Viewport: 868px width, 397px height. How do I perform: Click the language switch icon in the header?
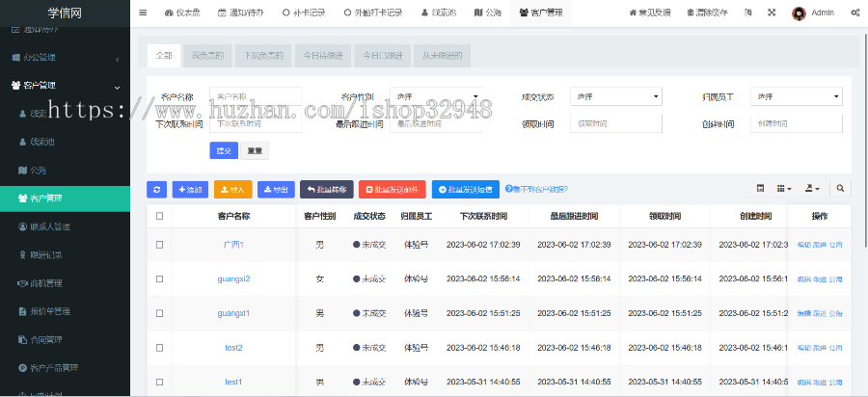[x=748, y=13]
